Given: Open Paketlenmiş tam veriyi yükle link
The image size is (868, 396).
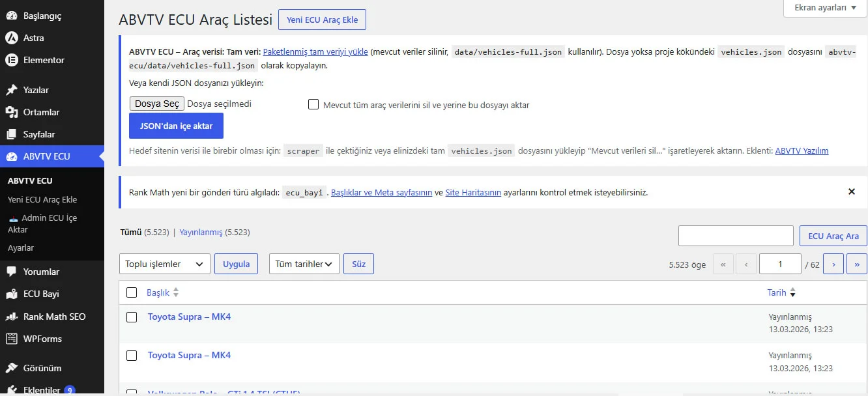Looking at the screenshot, I should [315, 51].
